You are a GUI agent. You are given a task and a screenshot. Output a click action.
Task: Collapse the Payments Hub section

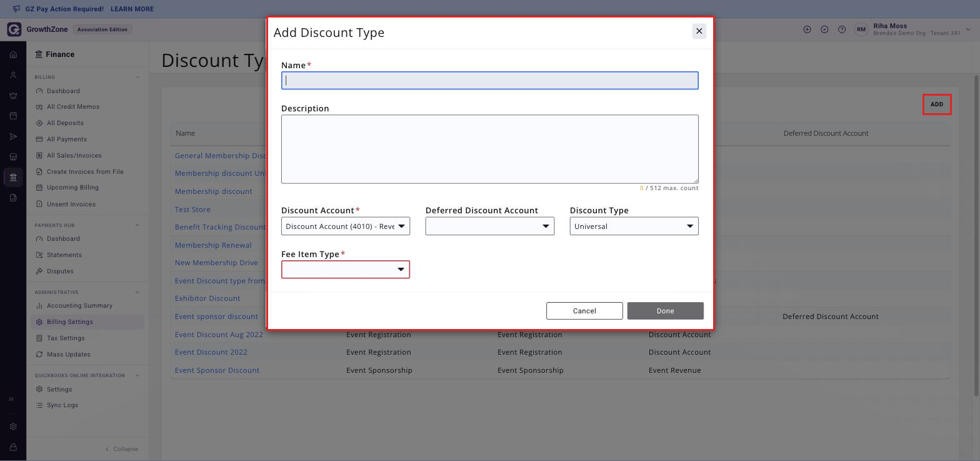coord(137,225)
